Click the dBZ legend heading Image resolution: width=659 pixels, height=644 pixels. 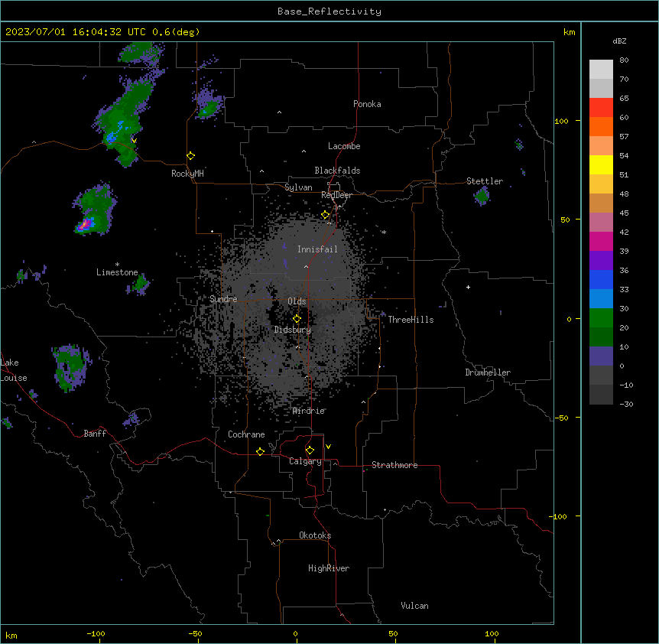point(619,41)
